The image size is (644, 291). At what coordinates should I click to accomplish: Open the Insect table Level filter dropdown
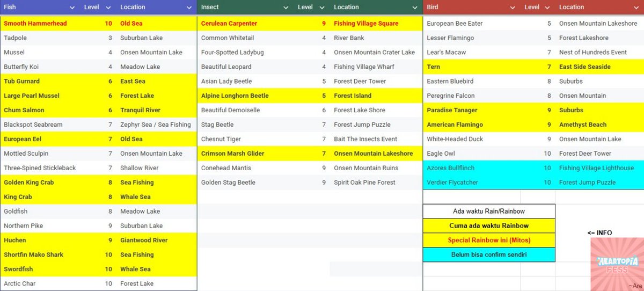pos(322,8)
